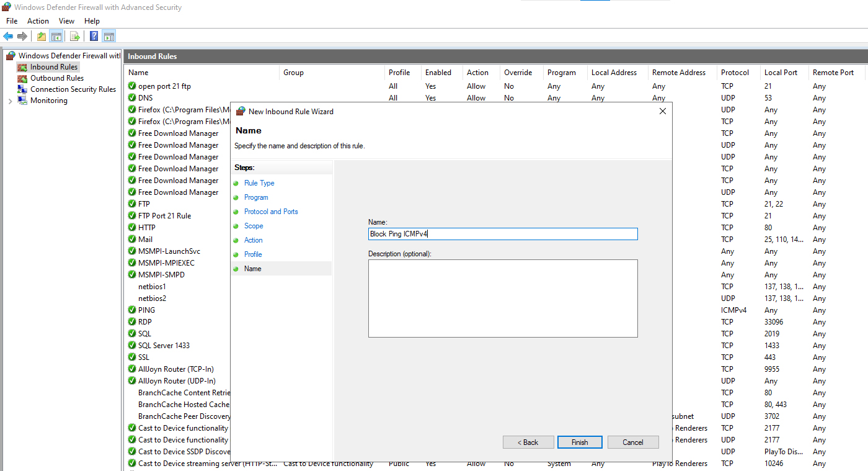Sort rules by Local Port column header
The image size is (868, 471).
point(781,73)
